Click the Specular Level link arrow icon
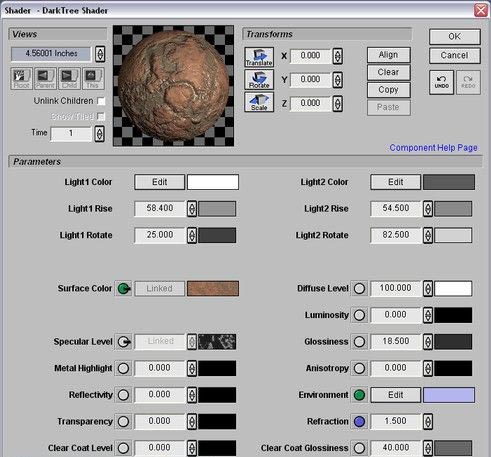This screenshot has height=457, width=491. click(x=123, y=342)
